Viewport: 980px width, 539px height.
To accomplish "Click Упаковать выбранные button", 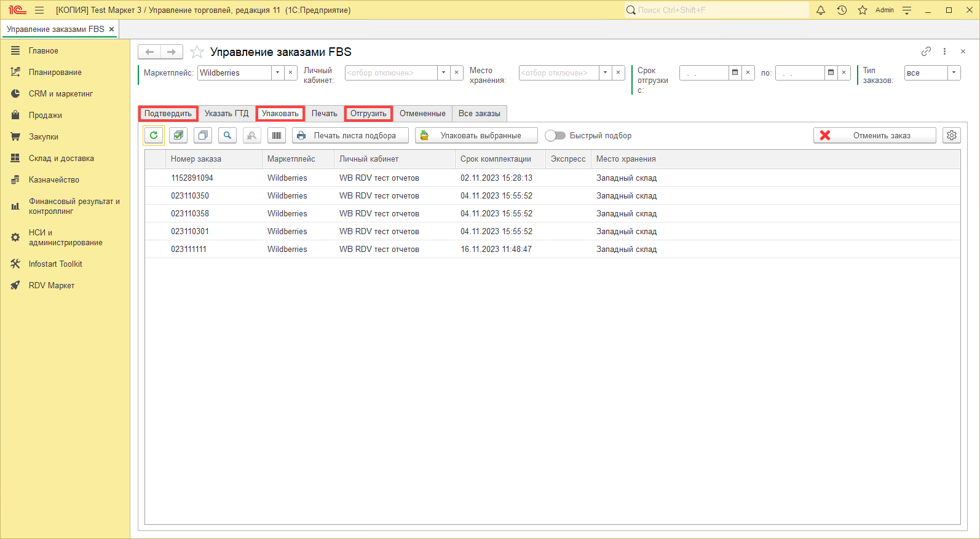I will pos(476,135).
